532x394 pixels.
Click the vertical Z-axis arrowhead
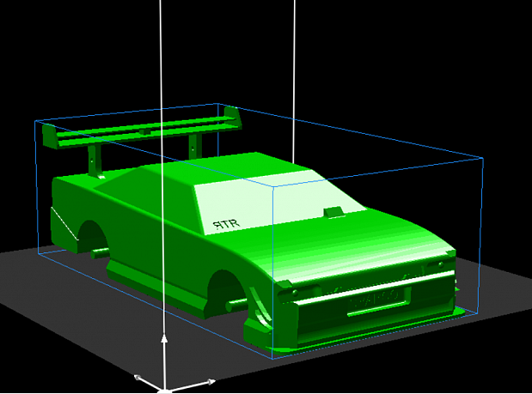(x=164, y=339)
